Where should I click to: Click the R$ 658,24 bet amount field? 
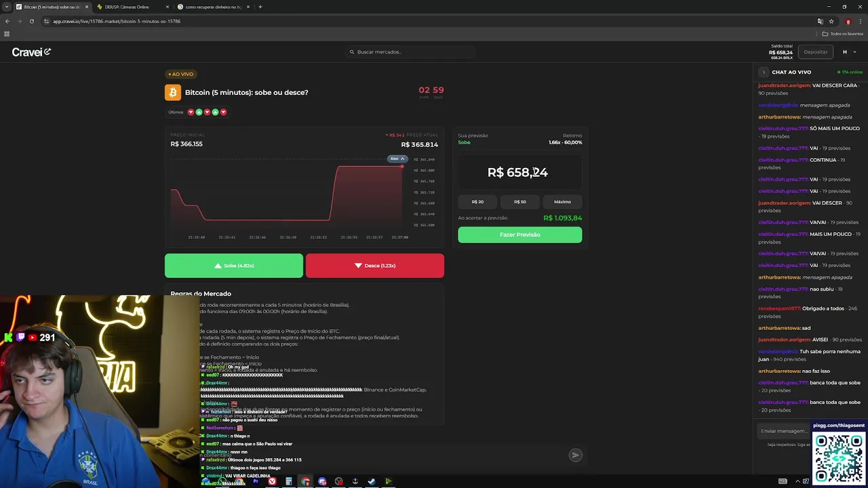tap(519, 172)
